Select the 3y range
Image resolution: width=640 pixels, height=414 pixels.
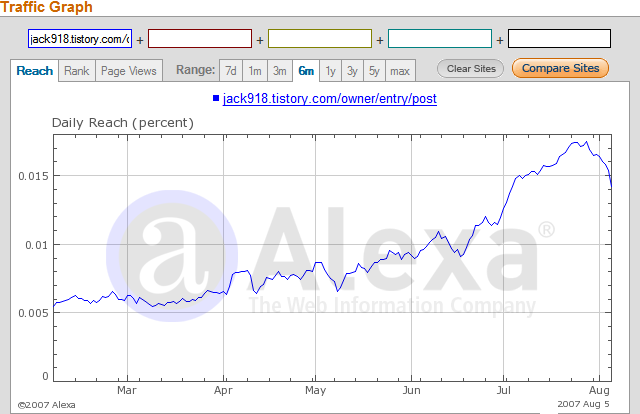353,71
